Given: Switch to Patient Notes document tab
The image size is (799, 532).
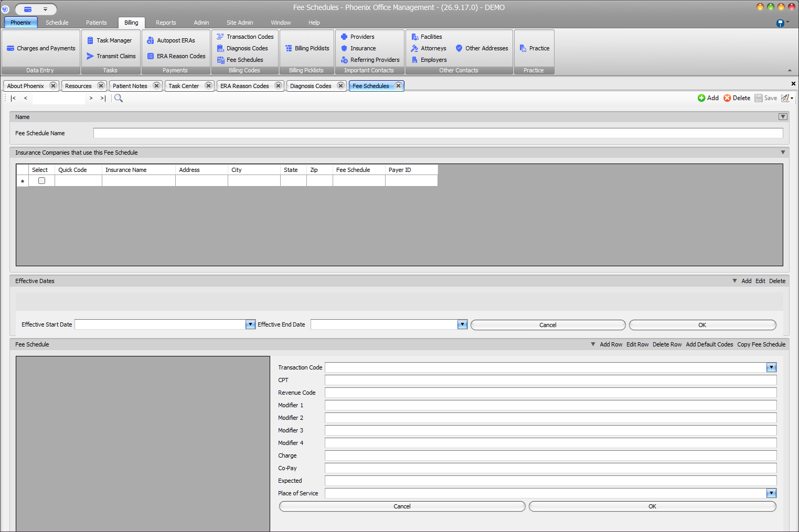Looking at the screenshot, I should [x=130, y=86].
